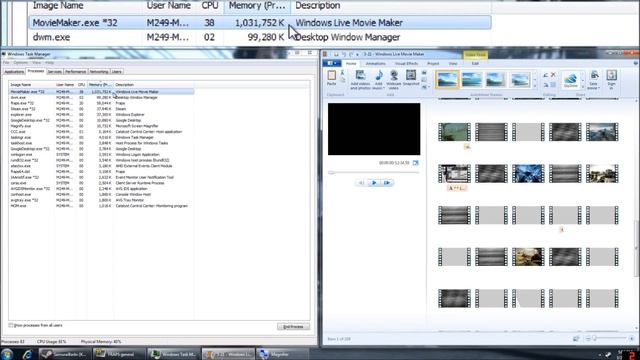640x360 pixels.
Task: Select the third AutoMovie theme thumbnail
Action: 495,79
